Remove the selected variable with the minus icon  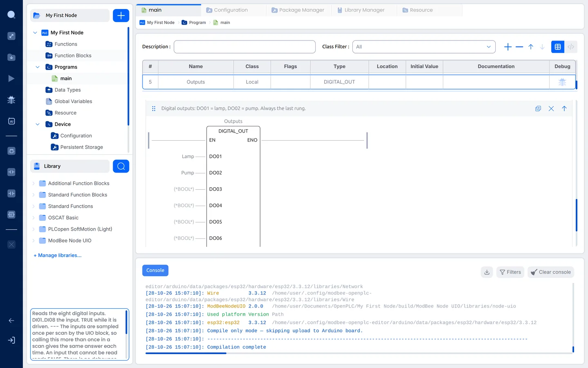pos(519,47)
